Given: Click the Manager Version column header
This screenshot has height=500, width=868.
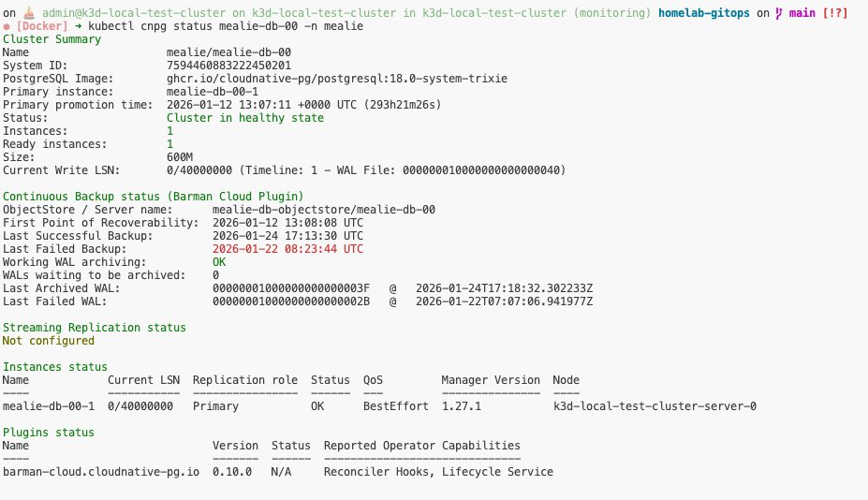Looking at the screenshot, I should (491, 380).
